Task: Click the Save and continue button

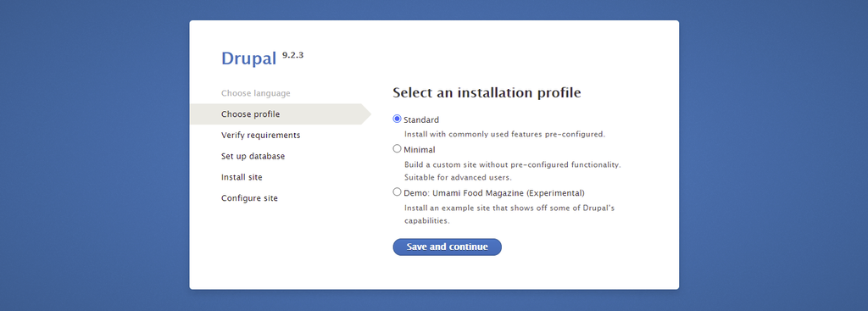Action: coord(448,247)
